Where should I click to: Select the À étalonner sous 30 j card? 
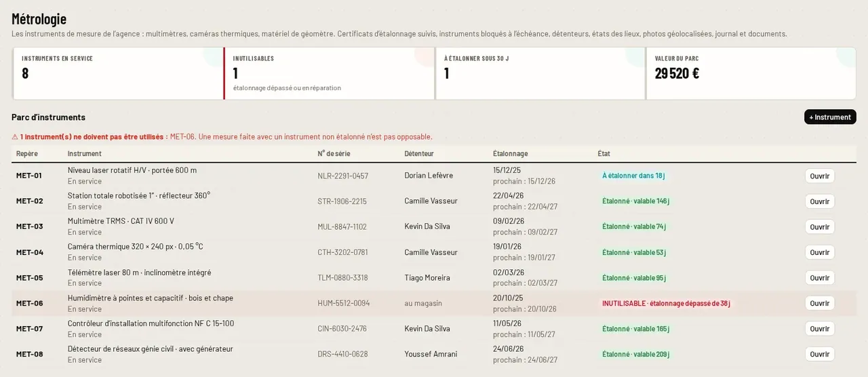click(x=540, y=73)
